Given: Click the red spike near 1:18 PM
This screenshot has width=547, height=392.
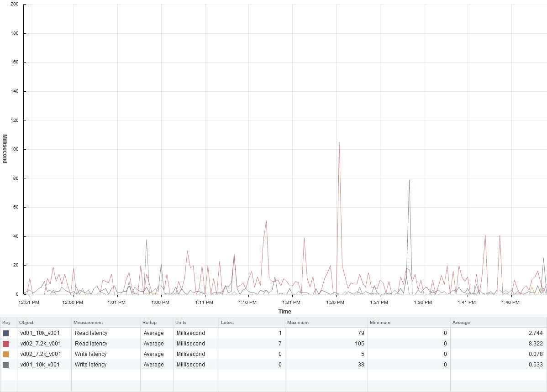Looking at the screenshot, I should click(x=266, y=221).
